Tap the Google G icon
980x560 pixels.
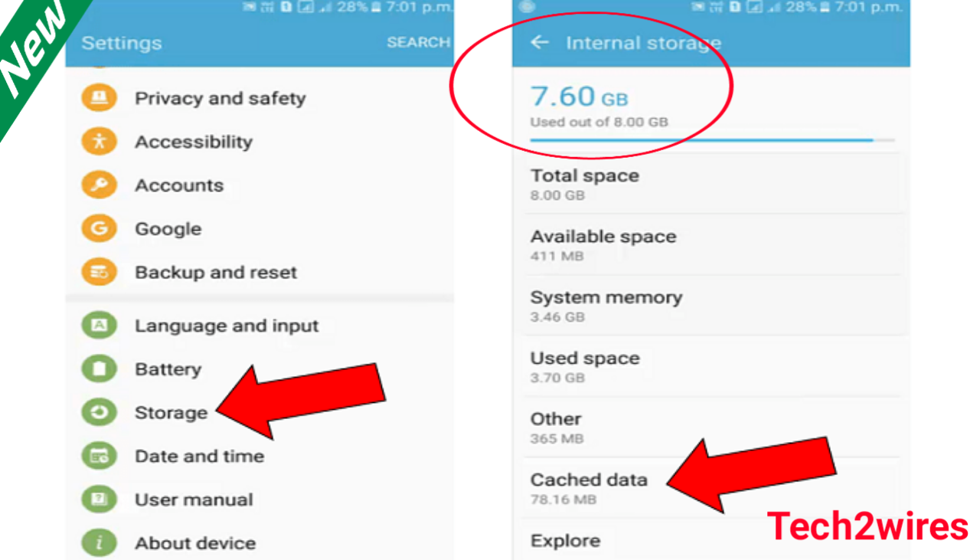100,228
